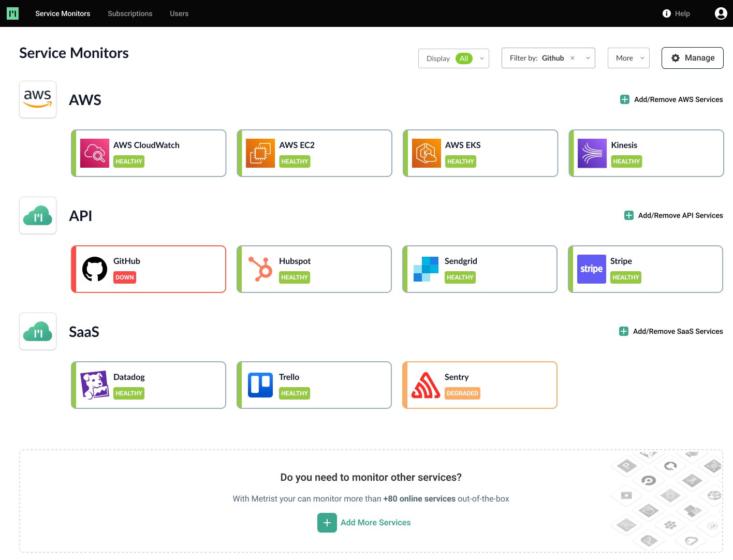Click the AWS CloudWatch HEALTHY badge

[x=129, y=161]
